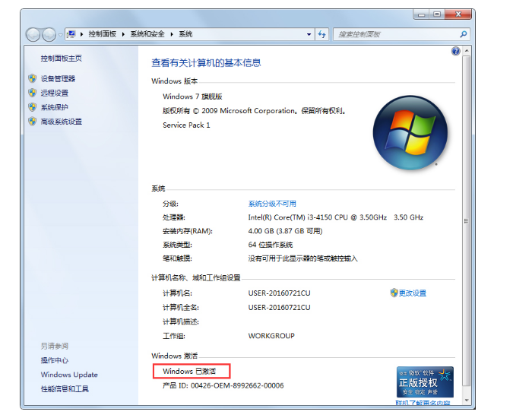Maximize the System window

coord(437,14)
